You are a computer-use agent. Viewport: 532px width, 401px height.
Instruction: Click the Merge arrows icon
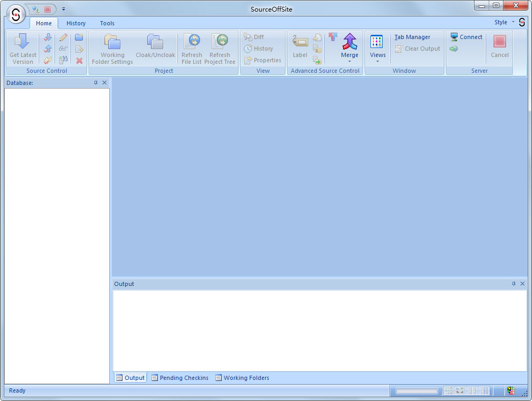point(349,41)
